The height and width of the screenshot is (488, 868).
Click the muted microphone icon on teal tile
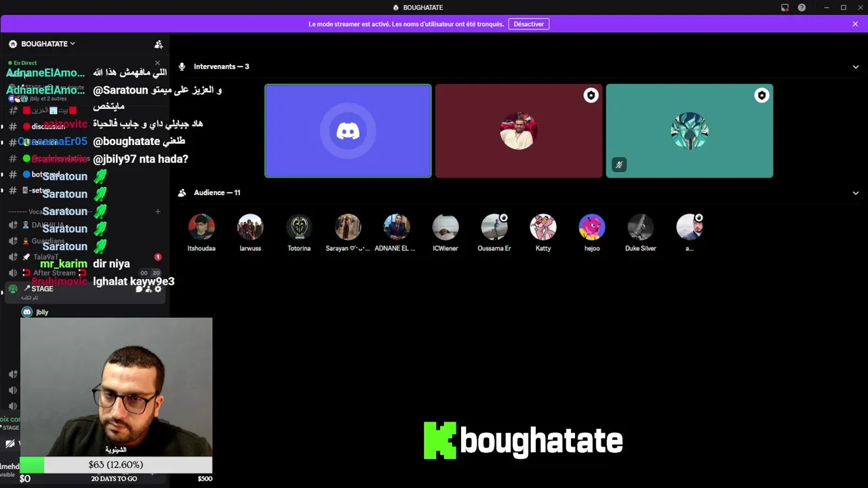click(618, 165)
